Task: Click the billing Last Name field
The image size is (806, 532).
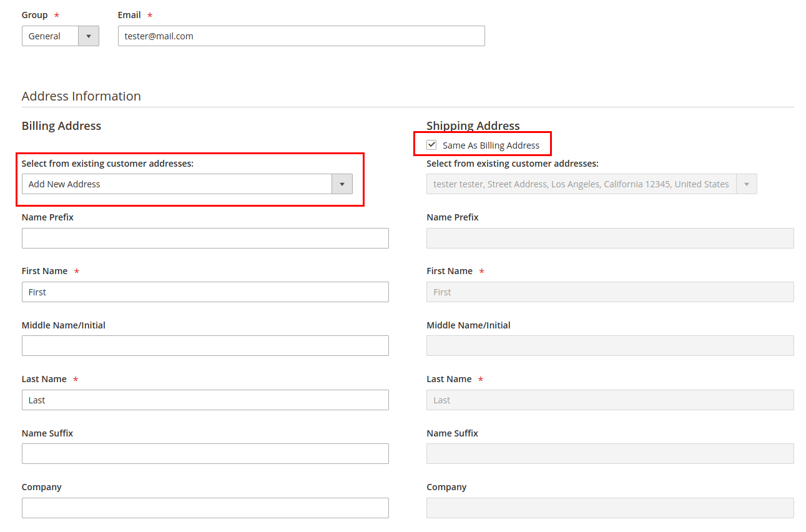Action: 205,400
